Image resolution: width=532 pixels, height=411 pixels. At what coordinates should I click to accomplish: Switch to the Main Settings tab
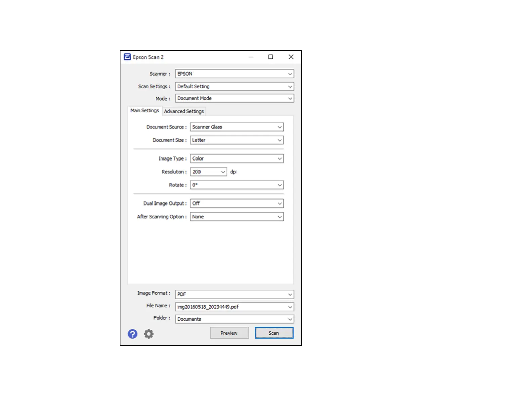(144, 111)
